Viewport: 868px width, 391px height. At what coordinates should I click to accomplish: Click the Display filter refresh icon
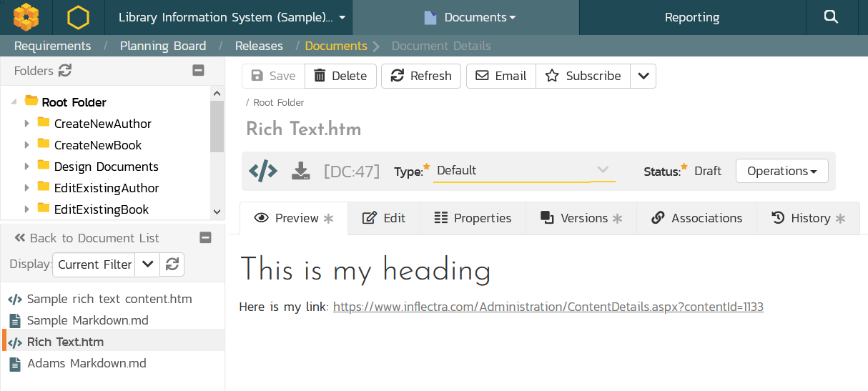(172, 264)
